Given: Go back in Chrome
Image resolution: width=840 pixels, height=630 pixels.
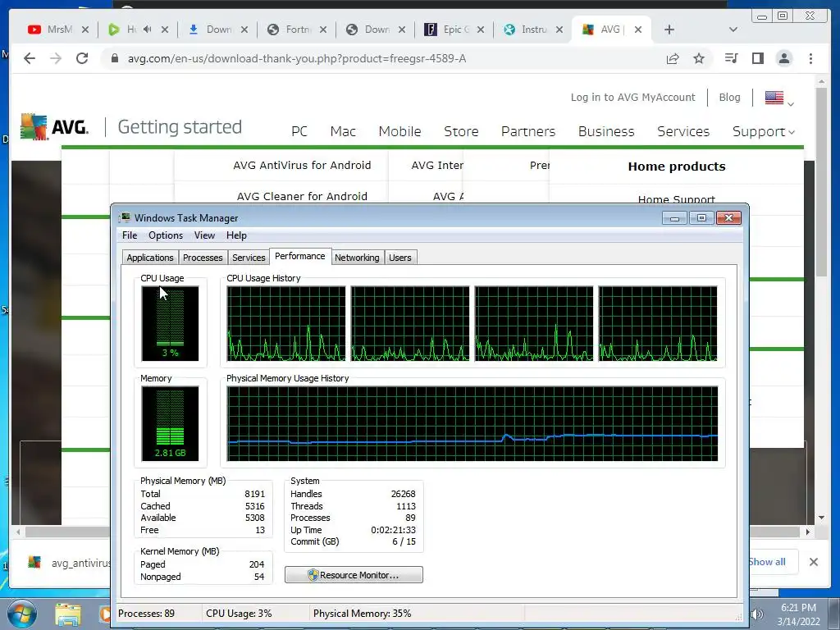Looking at the screenshot, I should coord(30,58).
